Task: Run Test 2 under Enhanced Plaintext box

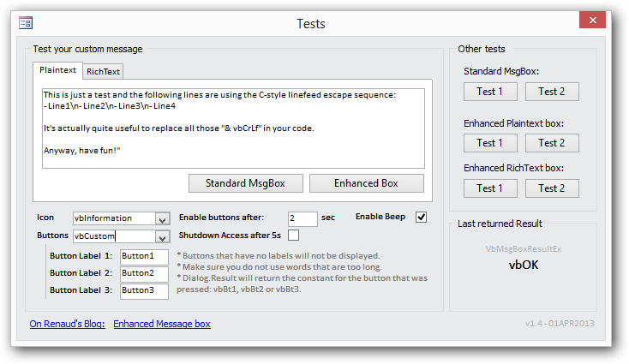Action: point(552,143)
